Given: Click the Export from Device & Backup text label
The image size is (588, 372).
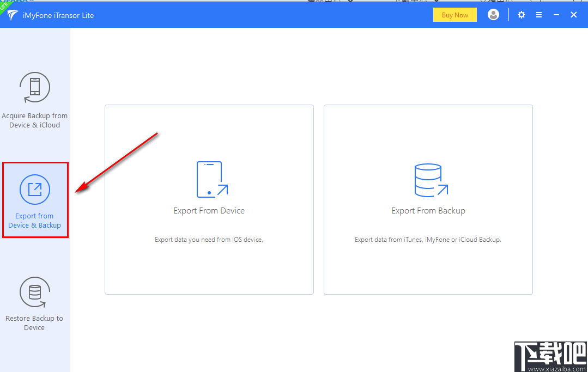Looking at the screenshot, I should 34,221.
